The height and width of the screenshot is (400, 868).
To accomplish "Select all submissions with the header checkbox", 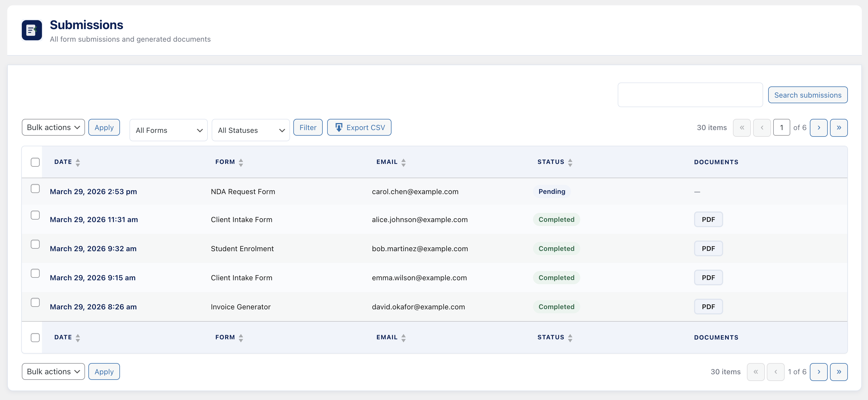I will (x=35, y=162).
